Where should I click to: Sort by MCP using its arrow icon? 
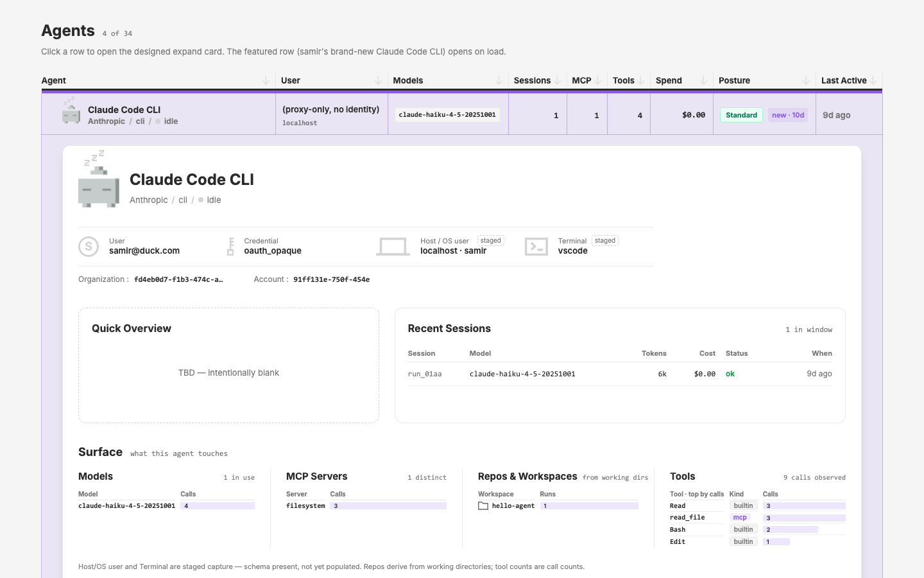598,80
